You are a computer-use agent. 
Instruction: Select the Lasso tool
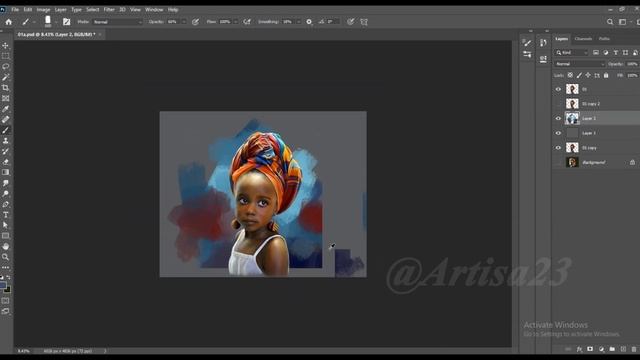click(x=5, y=67)
